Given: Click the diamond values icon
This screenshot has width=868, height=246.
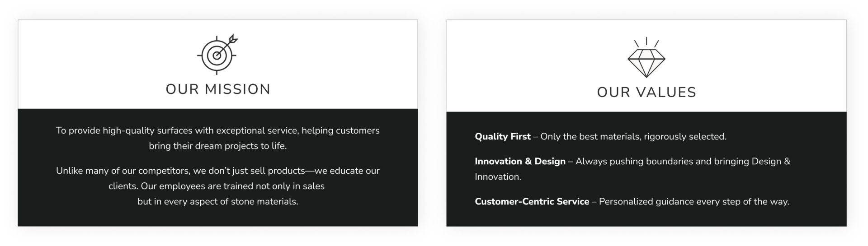Looking at the screenshot, I should (646, 62).
